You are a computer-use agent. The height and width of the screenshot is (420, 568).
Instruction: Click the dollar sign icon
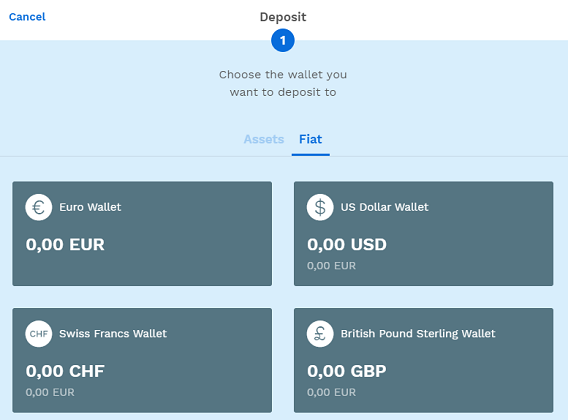coord(320,207)
